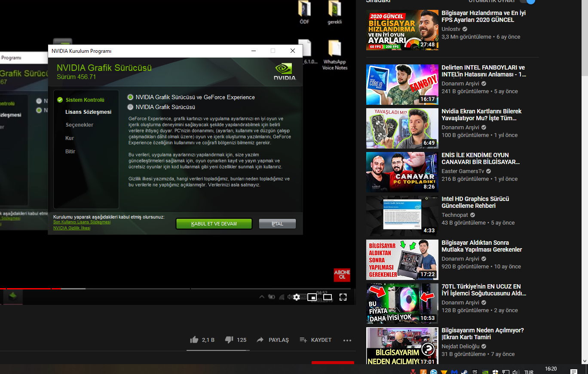
Task: Click the playlist-add icon beside KAYDET
Action: 303,340
